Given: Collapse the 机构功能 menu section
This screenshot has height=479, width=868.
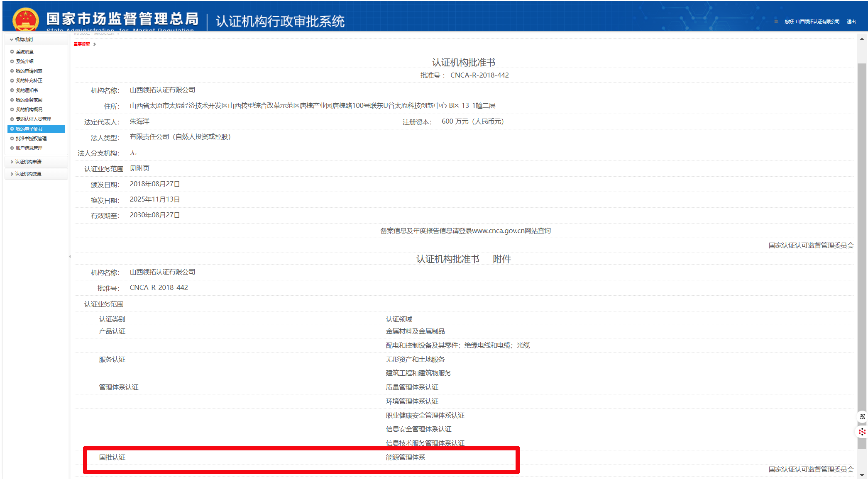Looking at the screenshot, I should tap(24, 39).
